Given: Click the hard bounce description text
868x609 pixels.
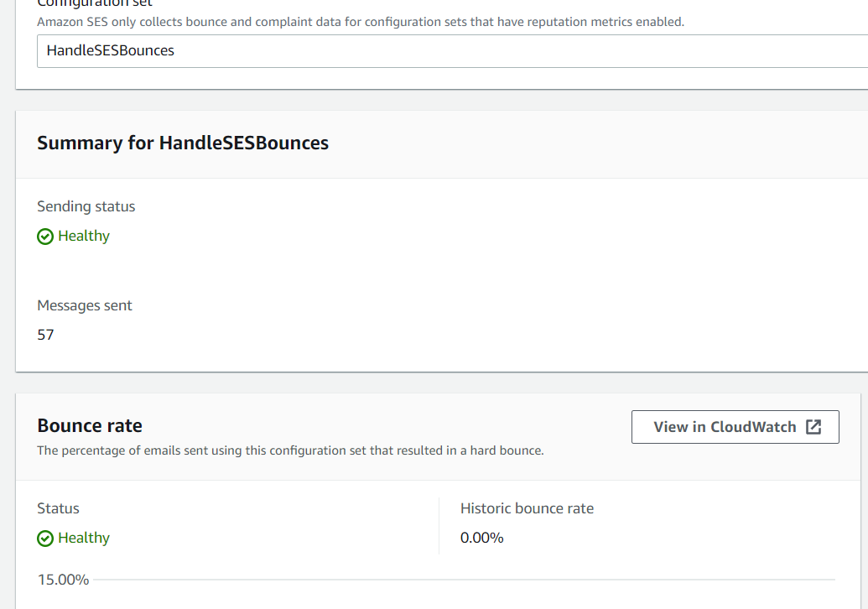Looking at the screenshot, I should 290,450.
